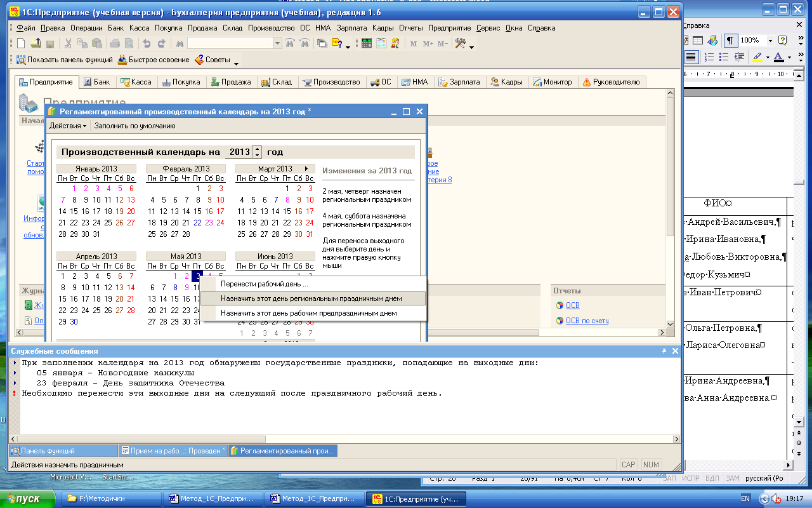Click the M memory button

pyautogui.click(x=414, y=43)
